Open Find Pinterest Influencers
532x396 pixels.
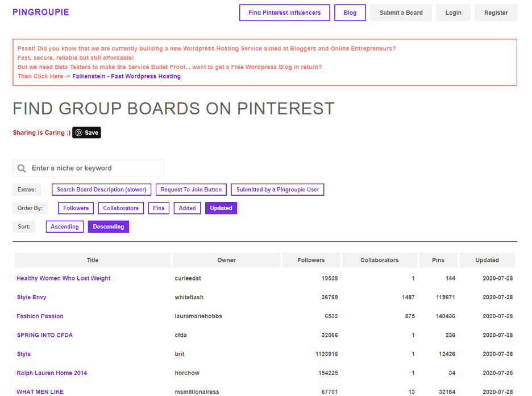(284, 13)
